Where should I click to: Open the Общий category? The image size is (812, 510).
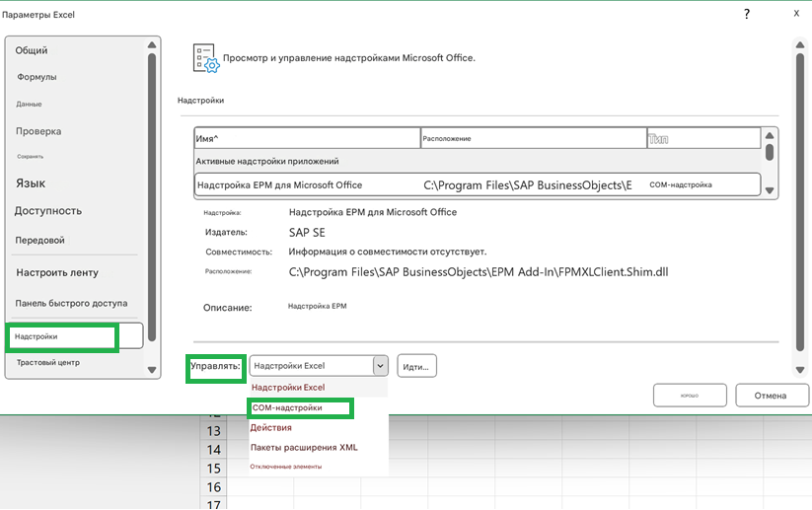(31, 50)
